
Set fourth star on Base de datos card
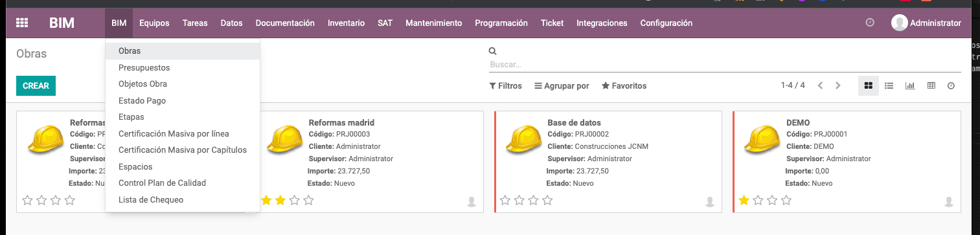(x=548, y=201)
